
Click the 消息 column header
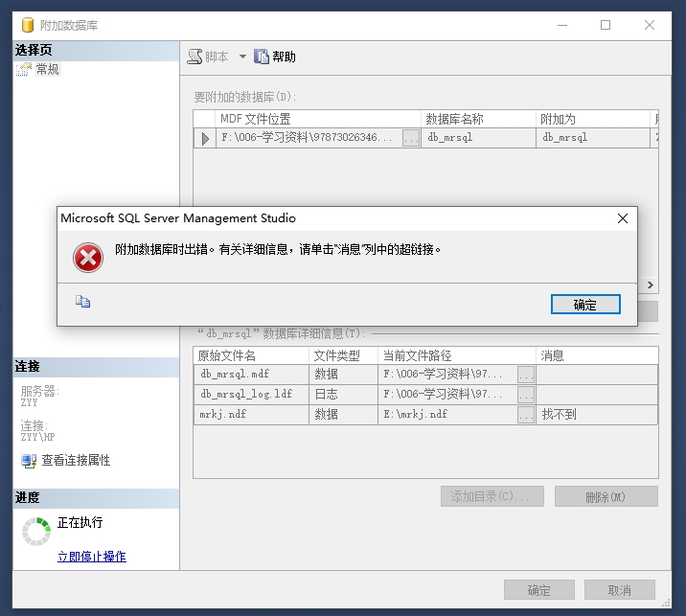coord(597,355)
